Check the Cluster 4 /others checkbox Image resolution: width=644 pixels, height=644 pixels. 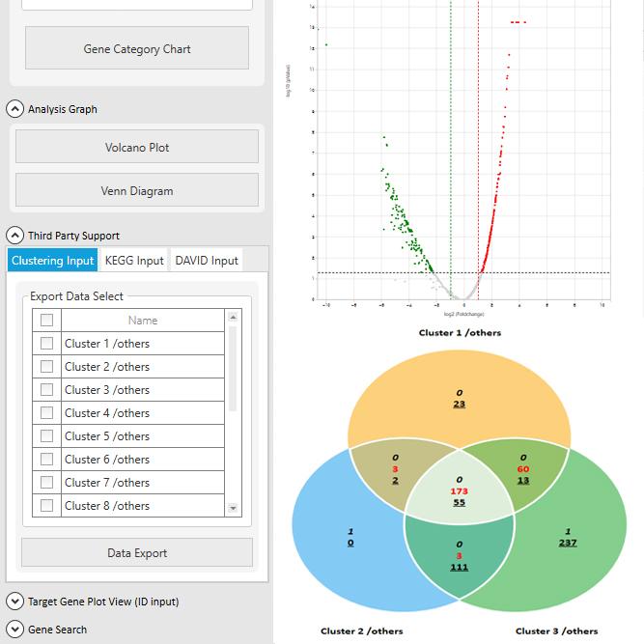pos(46,413)
